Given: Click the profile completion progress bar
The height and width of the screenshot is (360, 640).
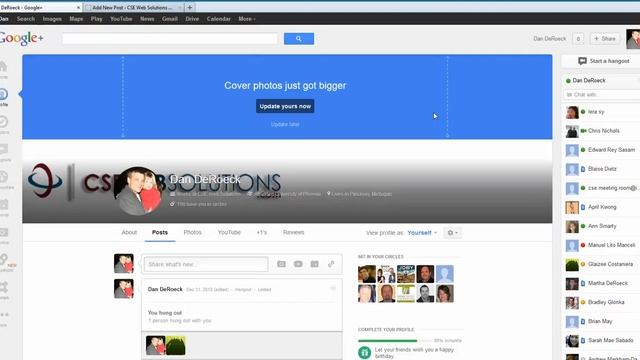Looking at the screenshot, I should coord(395,340).
